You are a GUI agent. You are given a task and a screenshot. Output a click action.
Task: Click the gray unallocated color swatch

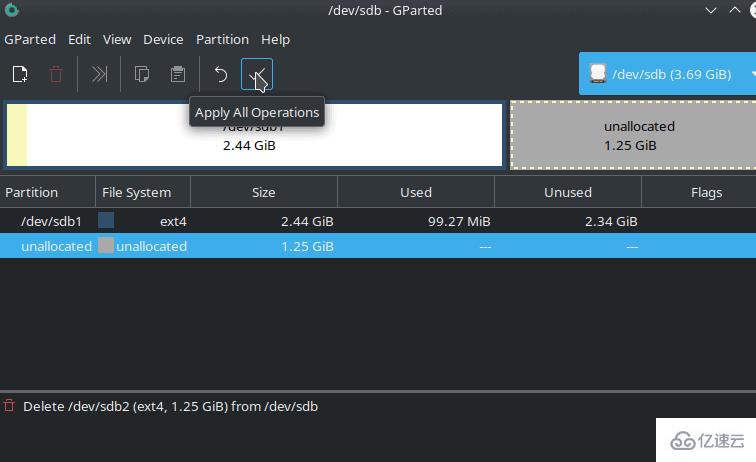106,245
